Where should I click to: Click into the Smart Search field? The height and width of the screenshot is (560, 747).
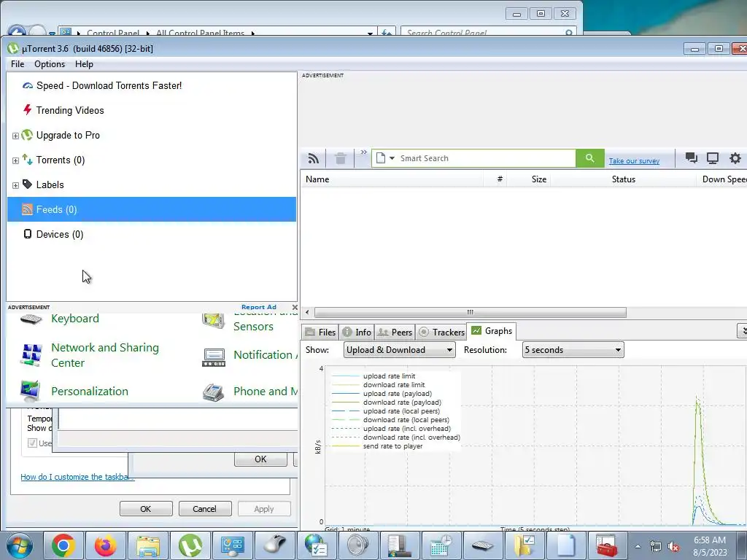pyautogui.click(x=486, y=158)
